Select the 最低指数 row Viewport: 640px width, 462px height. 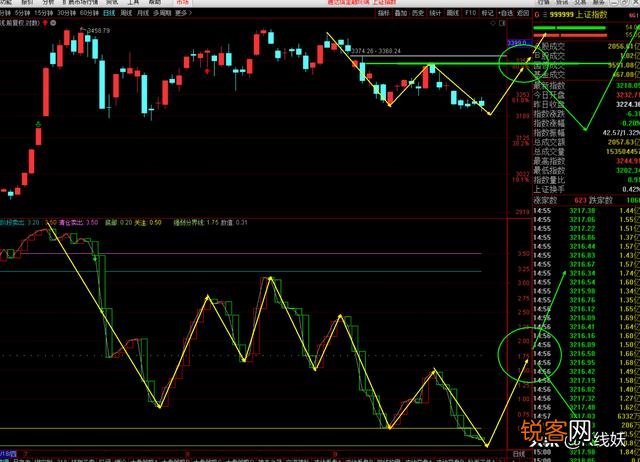pyautogui.click(x=587, y=170)
